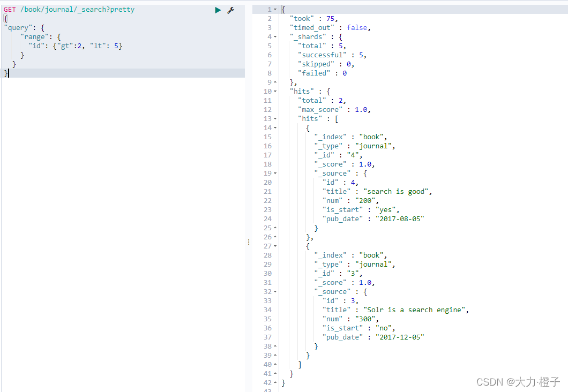Click the pane divider handle dots

249,242
